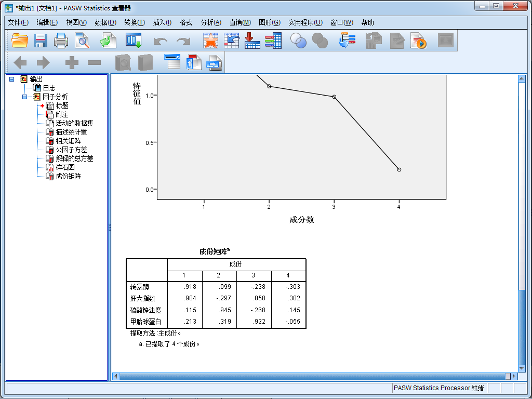Image resolution: width=532 pixels, height=399 pixels.
Task: Open print preview icon
Action: click(82, 41)
